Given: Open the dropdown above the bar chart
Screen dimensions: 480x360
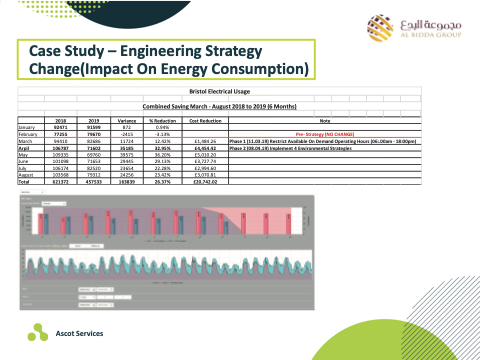Looking at the screenshot, I should coord(54,203).
